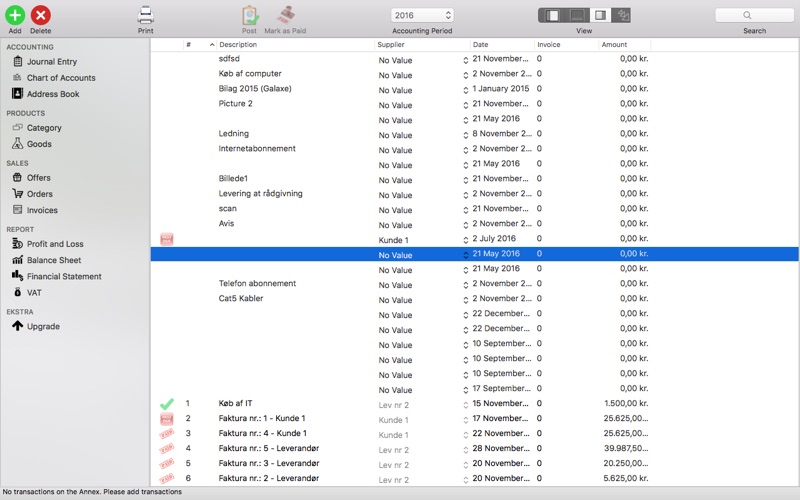Select the scan description cell
Viewport: 800px width, 500px height.
pos(228,209)
